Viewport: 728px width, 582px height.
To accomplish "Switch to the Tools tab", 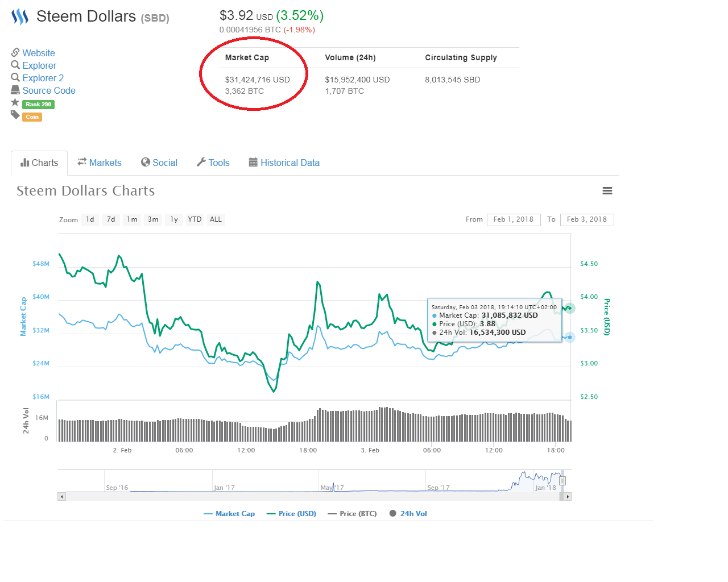I will tap(213, 163).
